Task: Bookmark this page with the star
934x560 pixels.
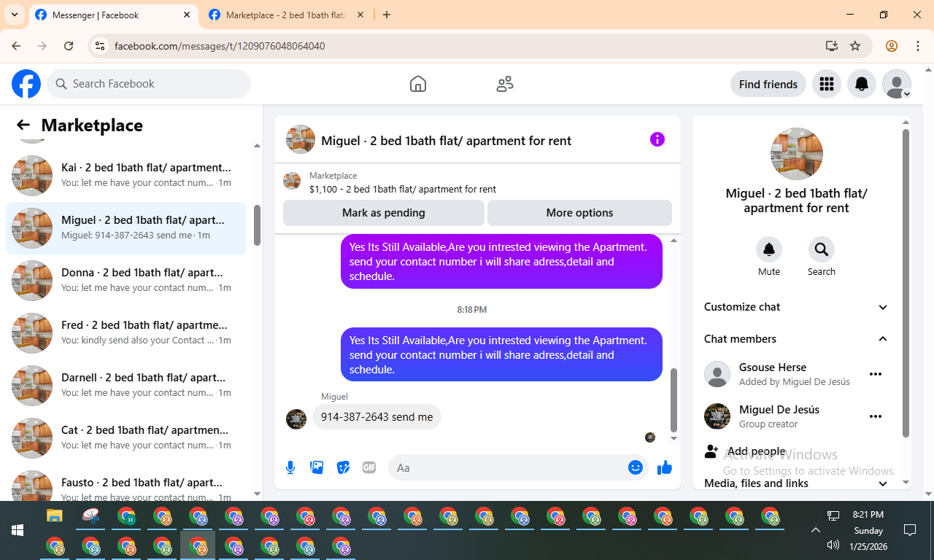Action: pos(855,46)
